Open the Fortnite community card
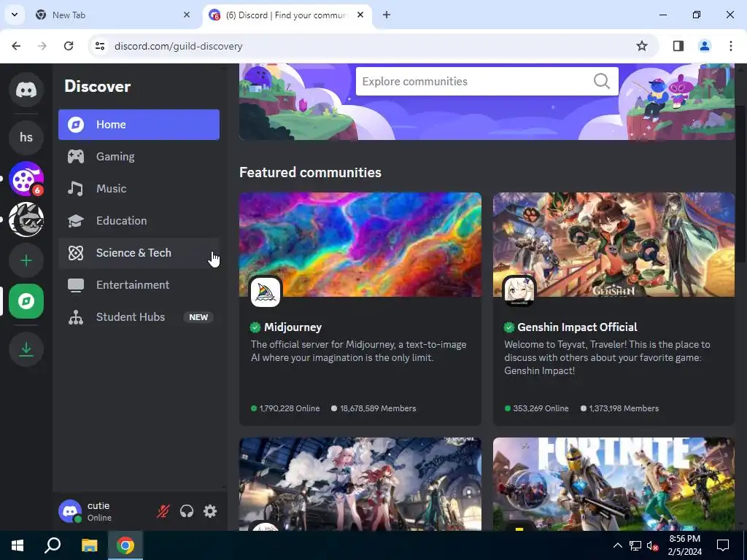747x560 pixels. [x=614, y=484]
